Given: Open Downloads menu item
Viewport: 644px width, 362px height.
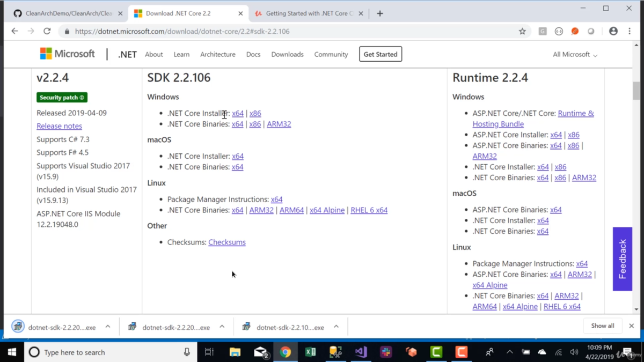Looking at the screenshot, I should 287,54.
